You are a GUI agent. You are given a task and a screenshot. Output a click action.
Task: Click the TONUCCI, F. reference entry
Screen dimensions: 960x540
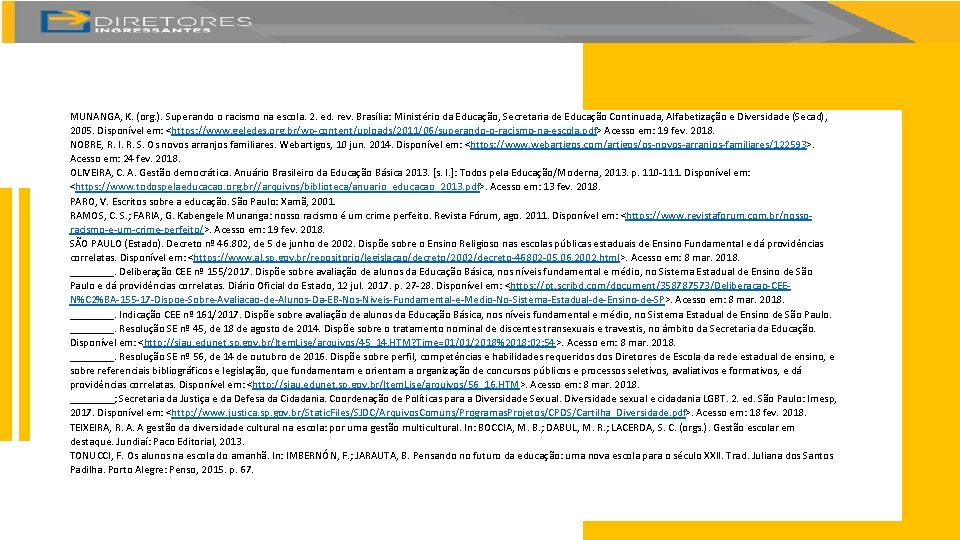(x=452, y=463)
